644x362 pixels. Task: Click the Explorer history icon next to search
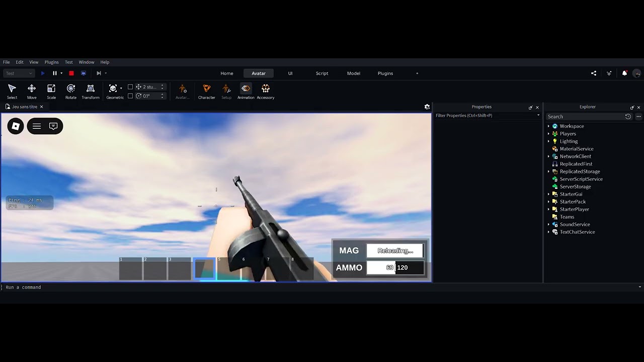coord(628,117)
